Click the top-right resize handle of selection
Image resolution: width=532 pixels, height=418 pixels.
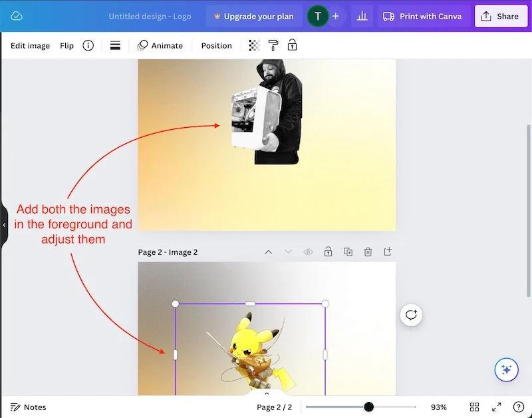(325, 304)
